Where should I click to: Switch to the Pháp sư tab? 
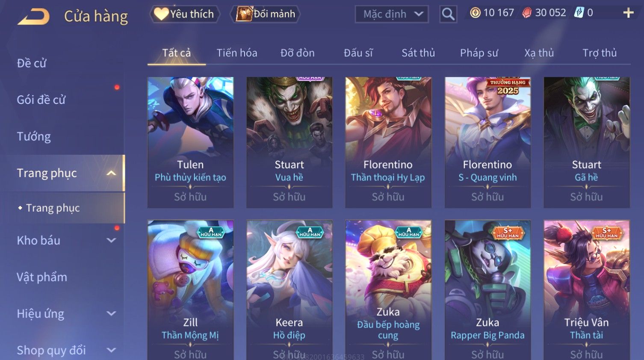[479, 53]
